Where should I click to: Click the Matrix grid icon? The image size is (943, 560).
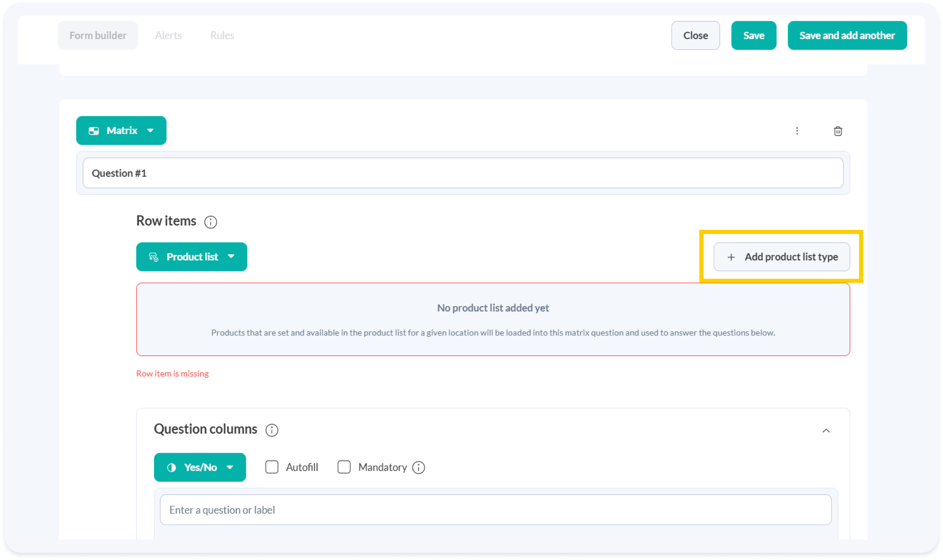(94, 131)
